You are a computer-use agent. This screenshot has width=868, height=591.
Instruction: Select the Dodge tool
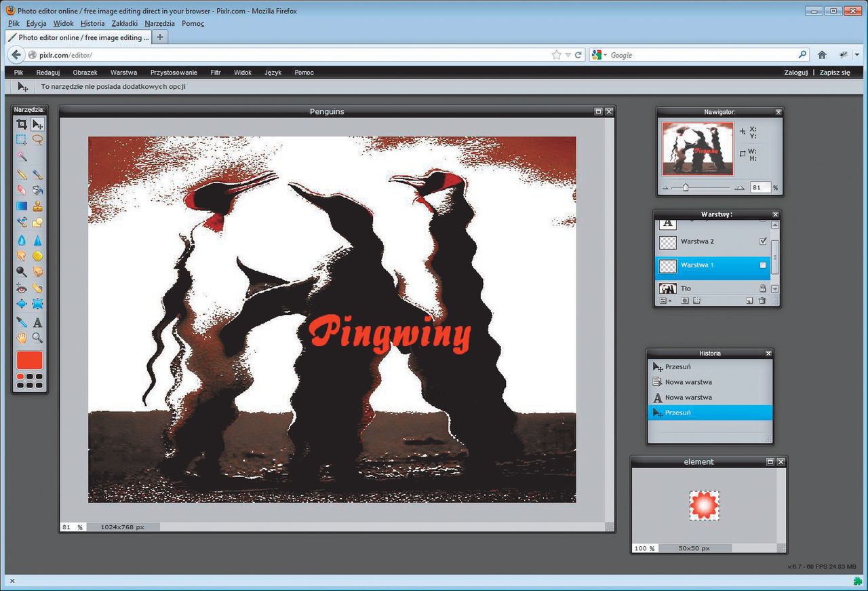pos(22,271)
